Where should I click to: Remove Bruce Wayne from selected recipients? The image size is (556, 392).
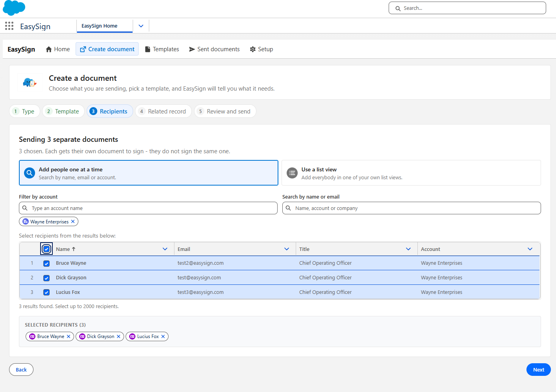(x=69, y=336)
